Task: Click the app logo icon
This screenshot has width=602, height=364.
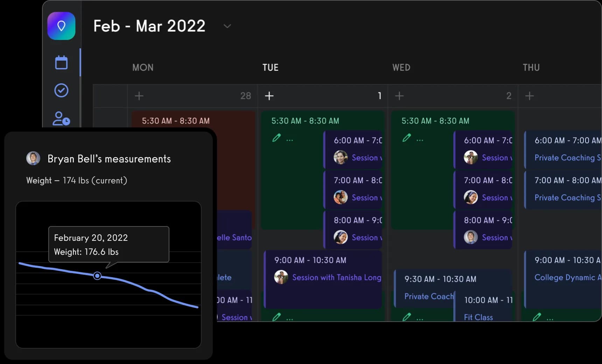Action: tap(61, 26)
